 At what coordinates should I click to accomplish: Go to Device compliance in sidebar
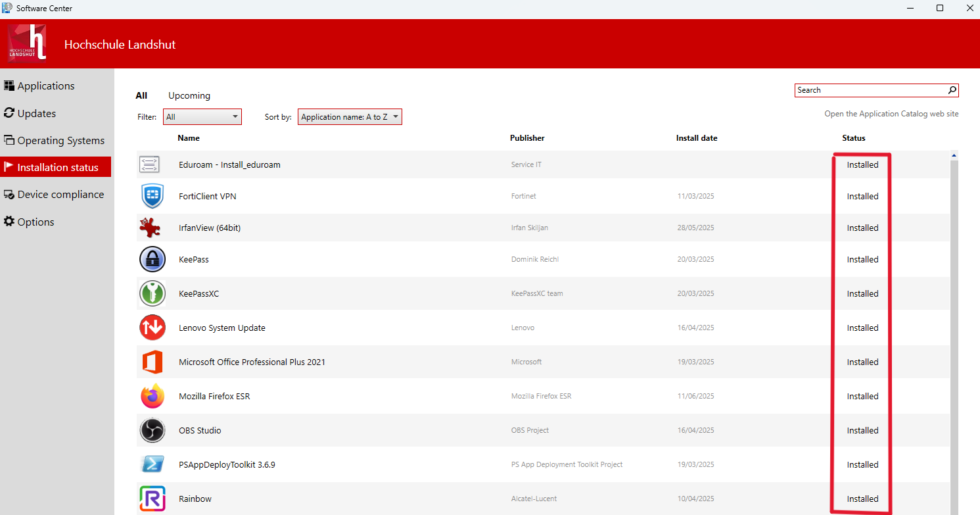pyautogui.click(x=60, y=195)
